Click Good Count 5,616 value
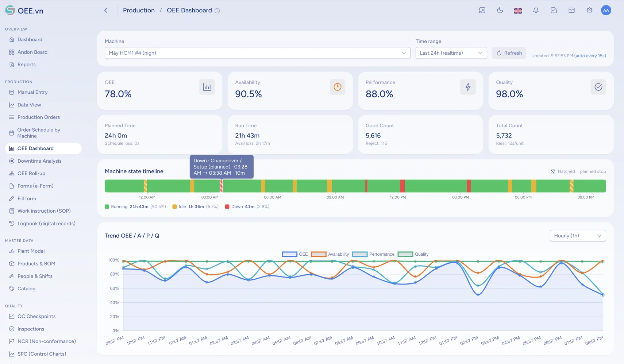624x364 pixels. point(373,136)
